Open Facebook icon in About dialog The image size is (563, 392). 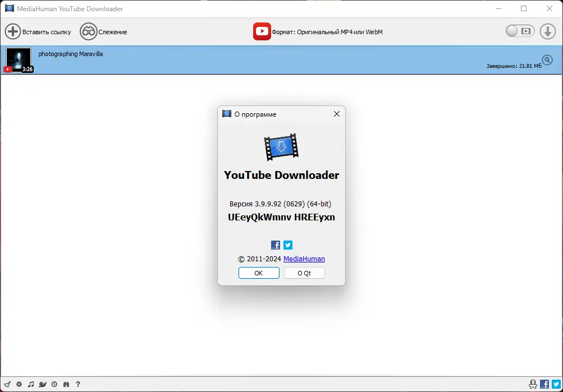point(276,245)
